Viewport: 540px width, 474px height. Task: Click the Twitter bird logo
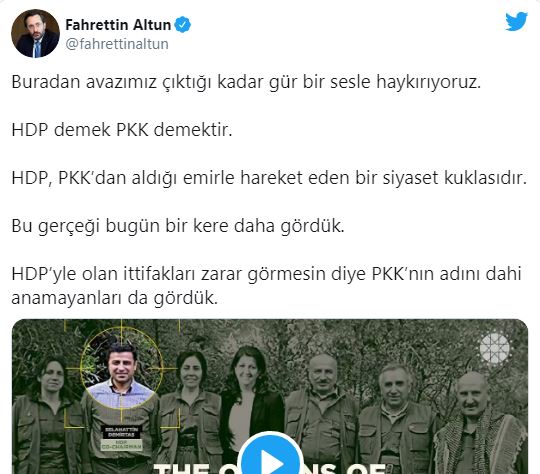pos(516,22)
